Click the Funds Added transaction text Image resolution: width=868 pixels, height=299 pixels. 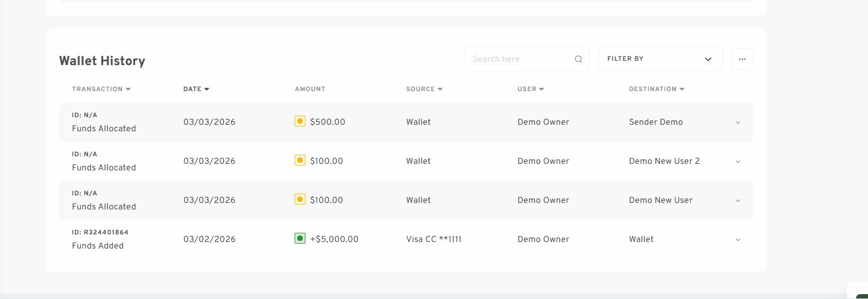98,246
